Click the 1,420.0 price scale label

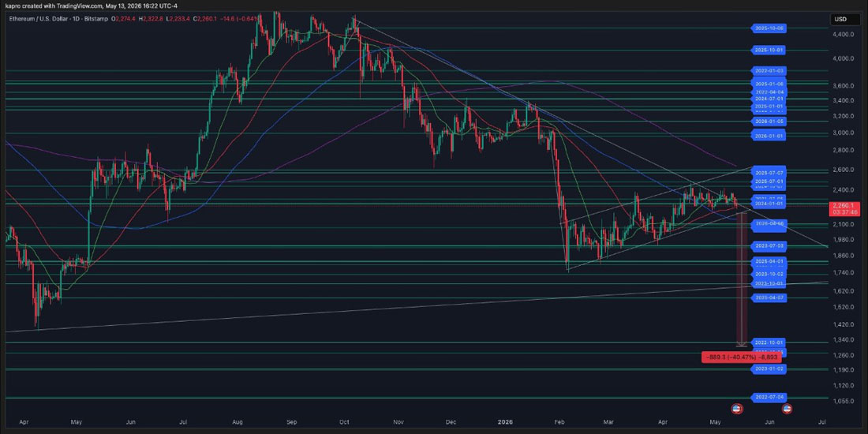pyautogui.click(x=843, y=324)
